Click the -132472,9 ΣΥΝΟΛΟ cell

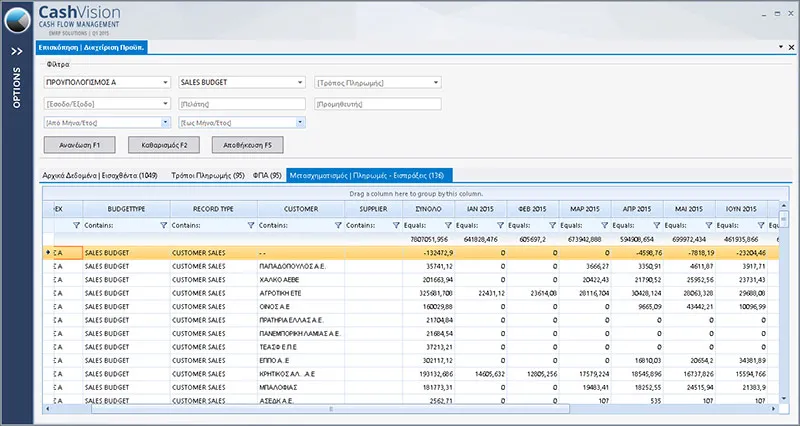[429, 253]
